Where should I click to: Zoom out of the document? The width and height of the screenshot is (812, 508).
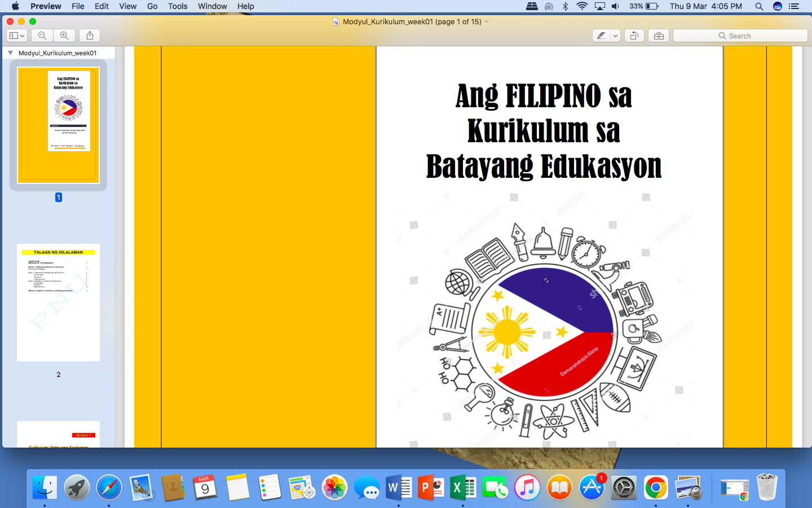[42, 35]
